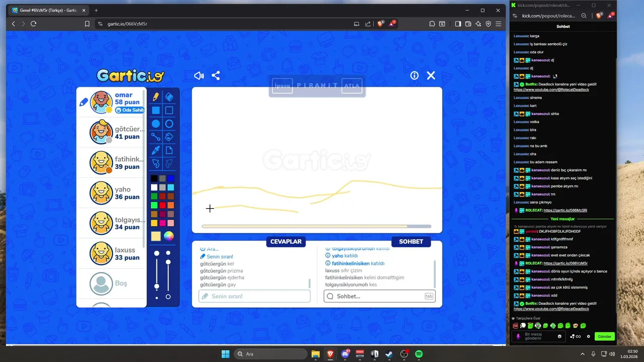Pick the magenta pink color swatch
This screenshot has height=362, width=644.
point(163,223)
